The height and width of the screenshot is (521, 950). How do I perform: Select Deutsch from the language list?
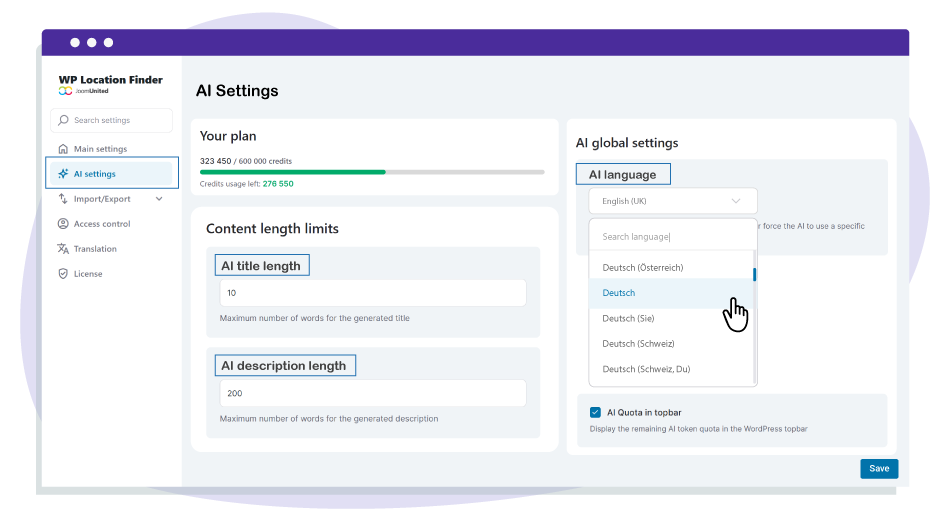(619, 293)
